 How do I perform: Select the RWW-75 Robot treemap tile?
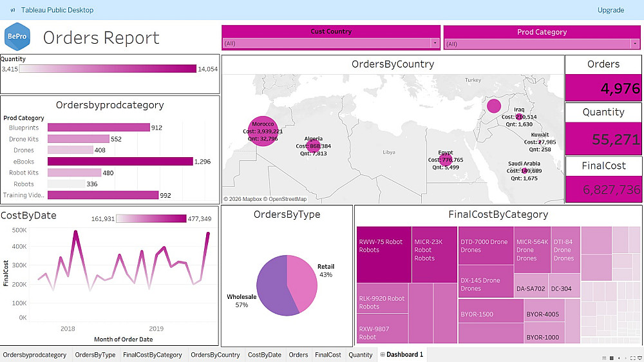pos(384,254)
